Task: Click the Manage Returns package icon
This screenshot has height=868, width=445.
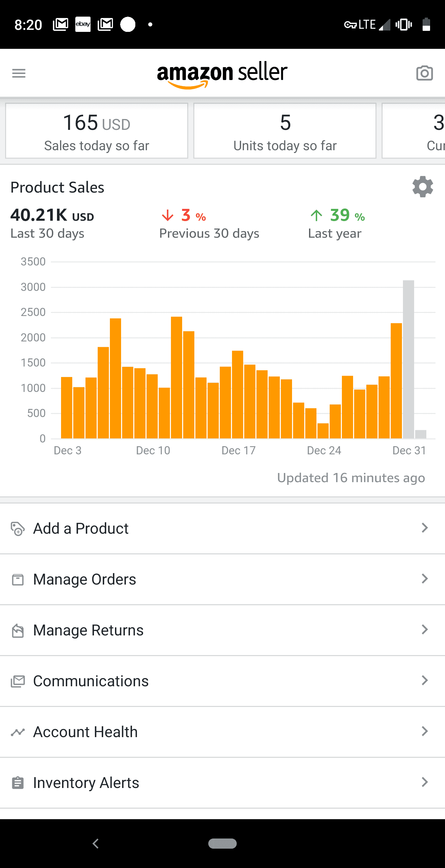Action: point(18,630)
